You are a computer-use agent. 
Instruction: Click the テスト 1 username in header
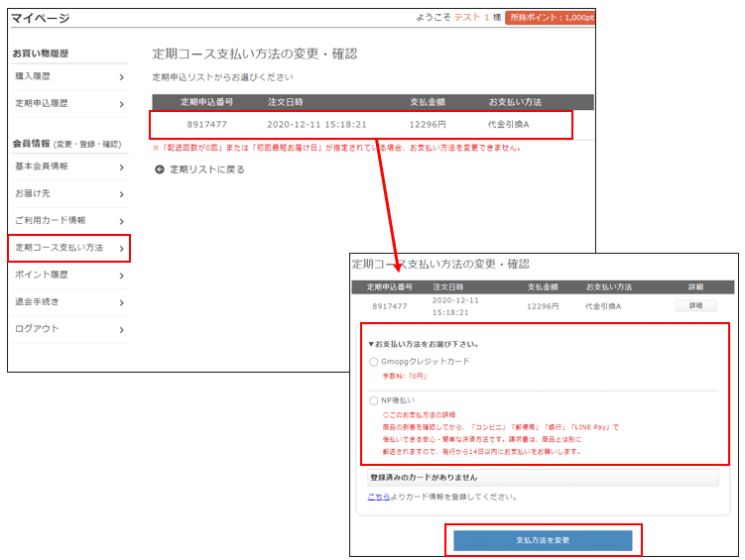tap(471, 18)
